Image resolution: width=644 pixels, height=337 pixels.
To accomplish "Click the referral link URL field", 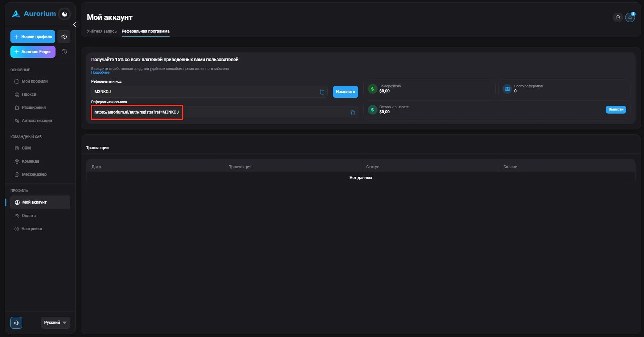I will point(224,112).
